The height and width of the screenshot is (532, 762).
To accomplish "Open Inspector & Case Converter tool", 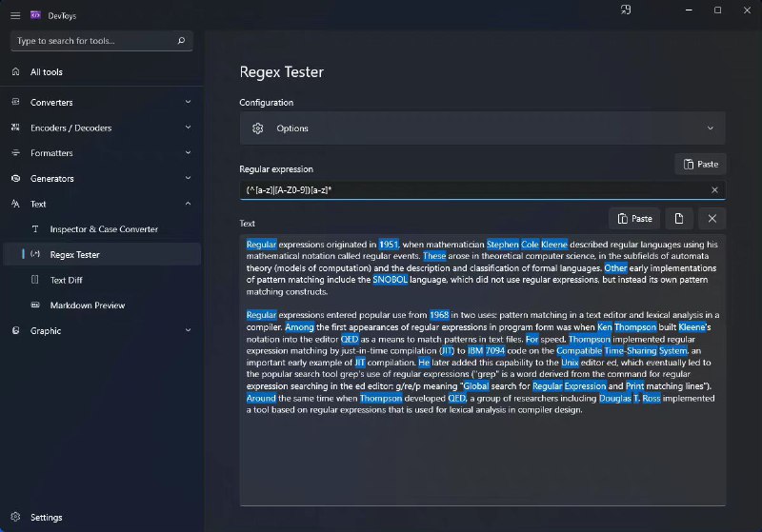I will pyautogui.click(x=104, y=229).
